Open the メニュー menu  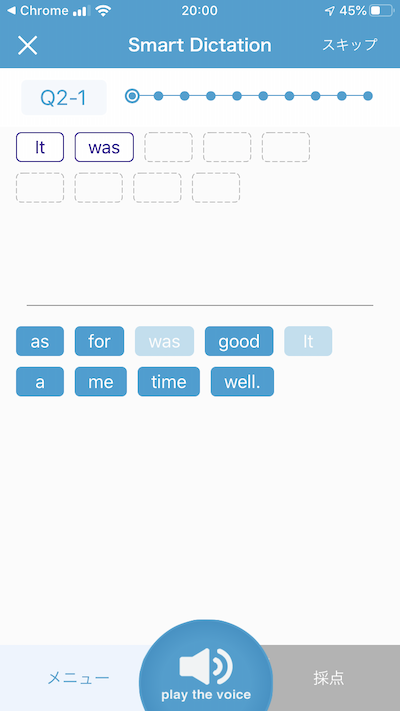(78, 678)
